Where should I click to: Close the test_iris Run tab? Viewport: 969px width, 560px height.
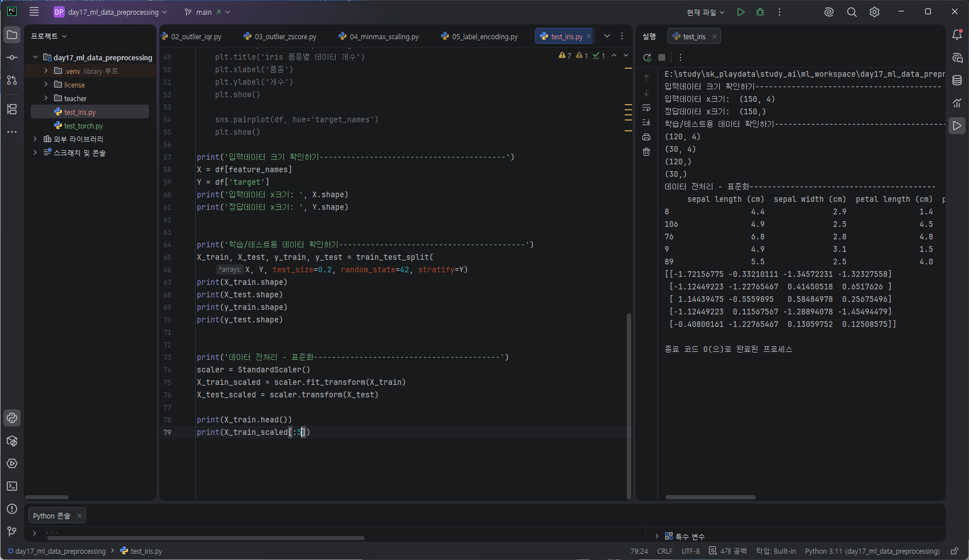coord(715,36)
